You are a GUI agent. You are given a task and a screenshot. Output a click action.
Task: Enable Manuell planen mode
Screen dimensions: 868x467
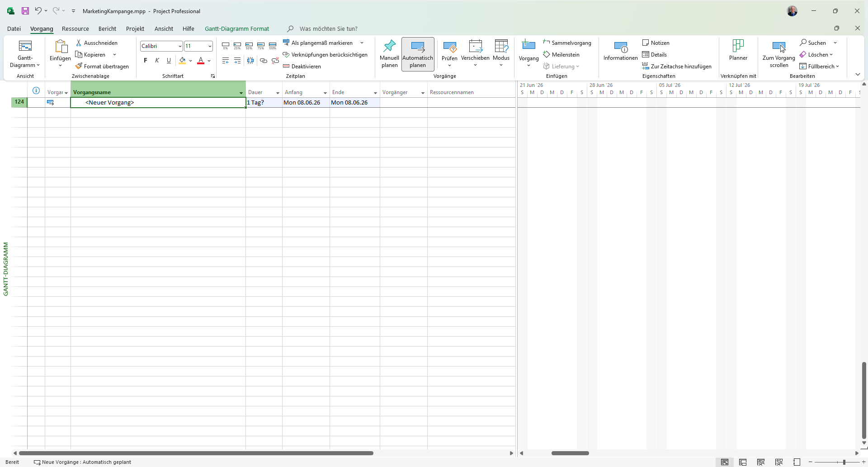(x=389, y=54)
